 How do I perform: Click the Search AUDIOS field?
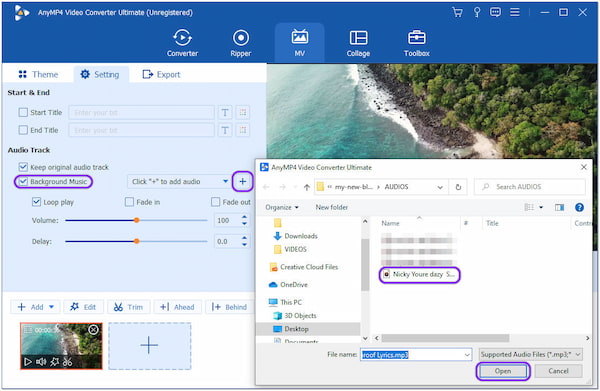[530, 187]
